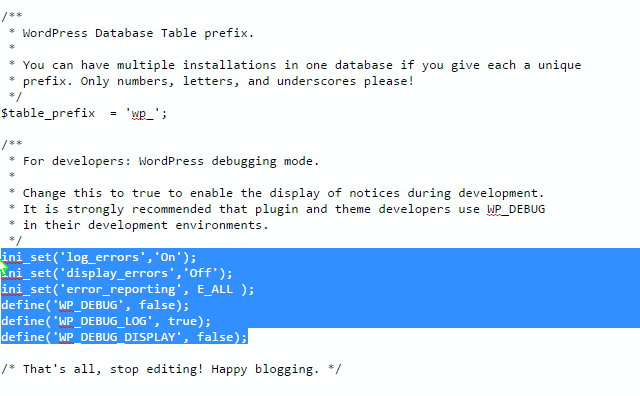The height and width of the screenshot is (396, 640).
Task: Click 'underscores please!' comment text
Action: tap(345, 81)
